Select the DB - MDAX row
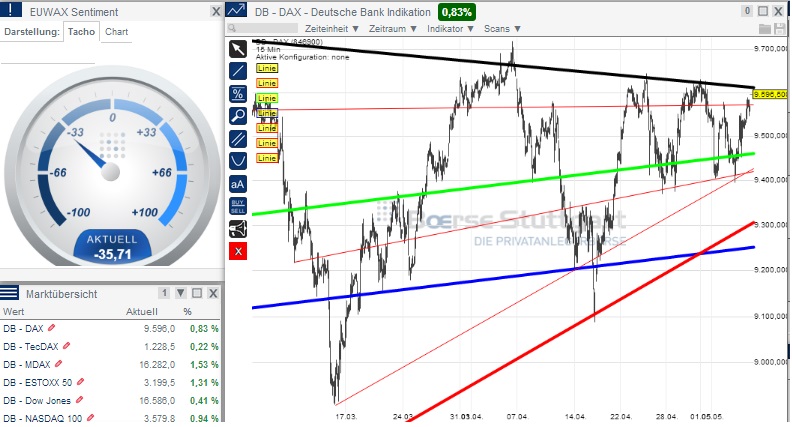Viewport: 792px width, 427px height. click(111, 364)
